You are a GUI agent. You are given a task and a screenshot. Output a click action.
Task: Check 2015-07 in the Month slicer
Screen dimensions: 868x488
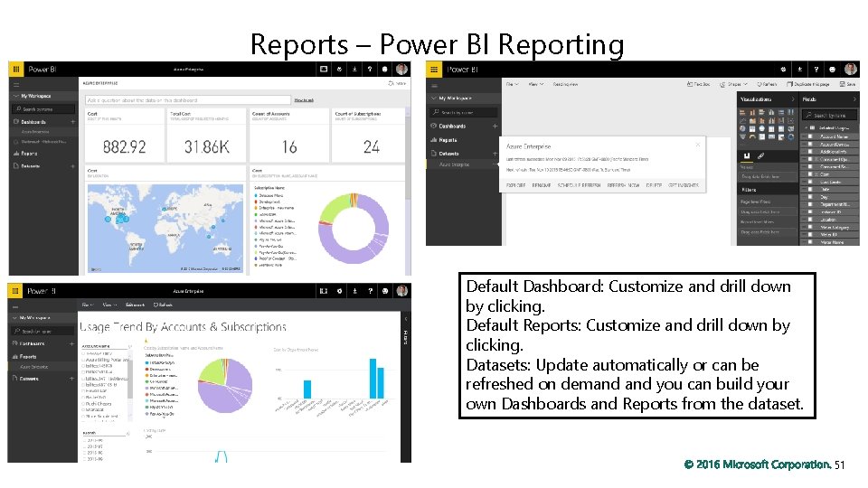84,446
